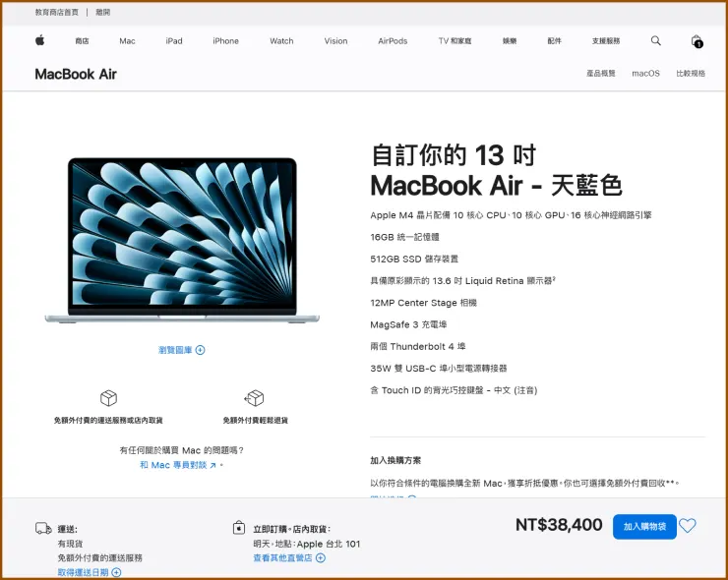Open the 支援服務 menu item
Image resolution: width=728 pixels, height=580 pixels.
pos(606,41)
